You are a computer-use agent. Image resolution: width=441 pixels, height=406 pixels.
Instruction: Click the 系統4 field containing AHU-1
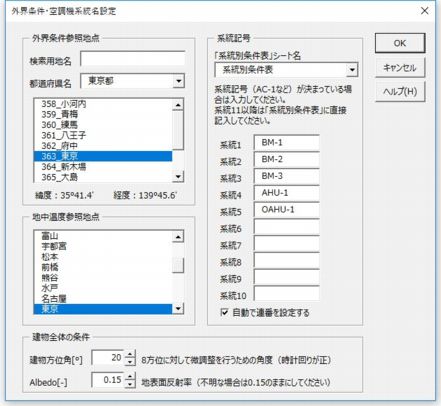click(287, 193)
